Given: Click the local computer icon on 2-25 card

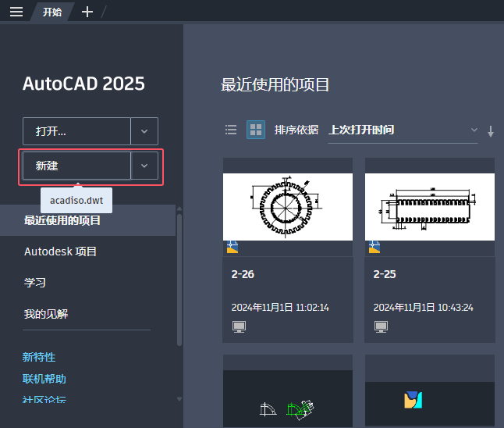Looking at the screenshot, I should coord(381,326).
